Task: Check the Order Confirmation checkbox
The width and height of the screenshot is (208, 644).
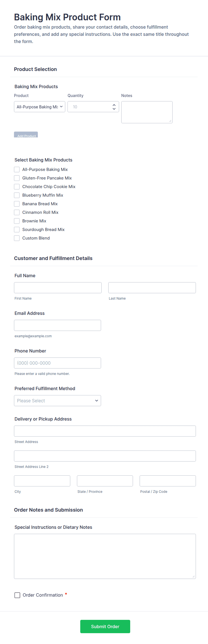Action: (17, 595)
